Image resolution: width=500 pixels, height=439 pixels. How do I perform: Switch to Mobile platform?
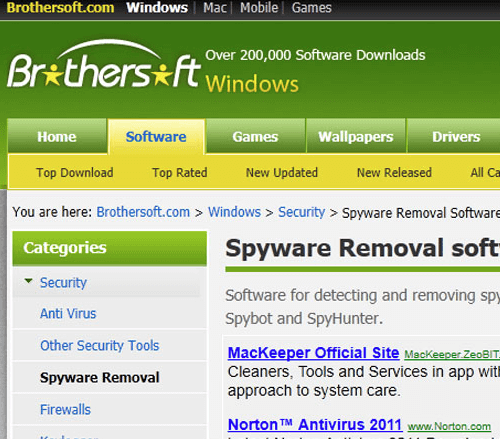[259, 7]
